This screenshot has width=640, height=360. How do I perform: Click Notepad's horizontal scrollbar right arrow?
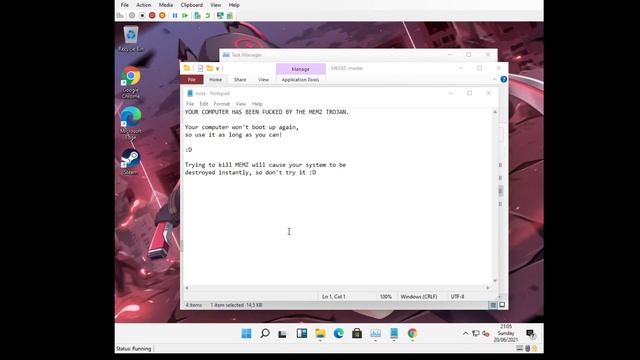[x=488, y=288]
